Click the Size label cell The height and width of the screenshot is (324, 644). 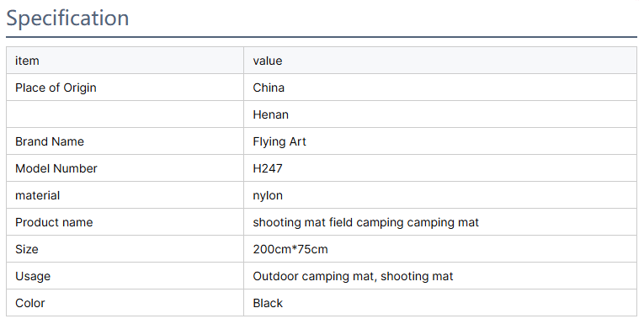coord(125,249)
